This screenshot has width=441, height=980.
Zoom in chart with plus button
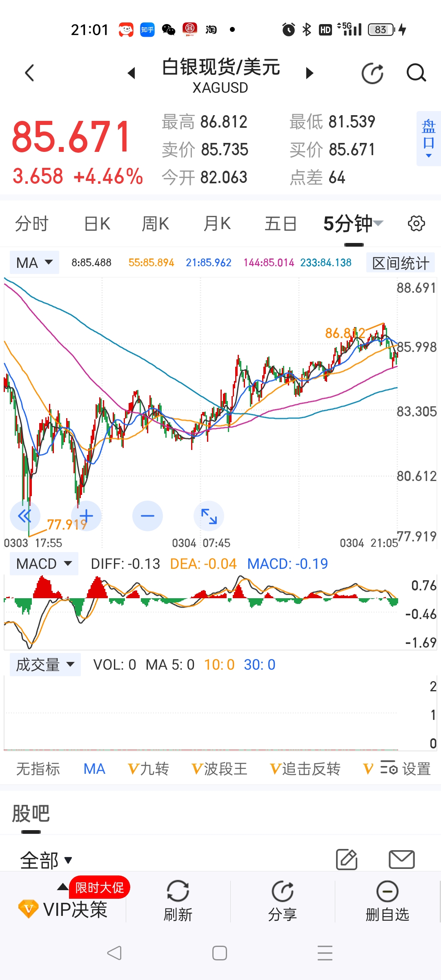click(86, 516)
